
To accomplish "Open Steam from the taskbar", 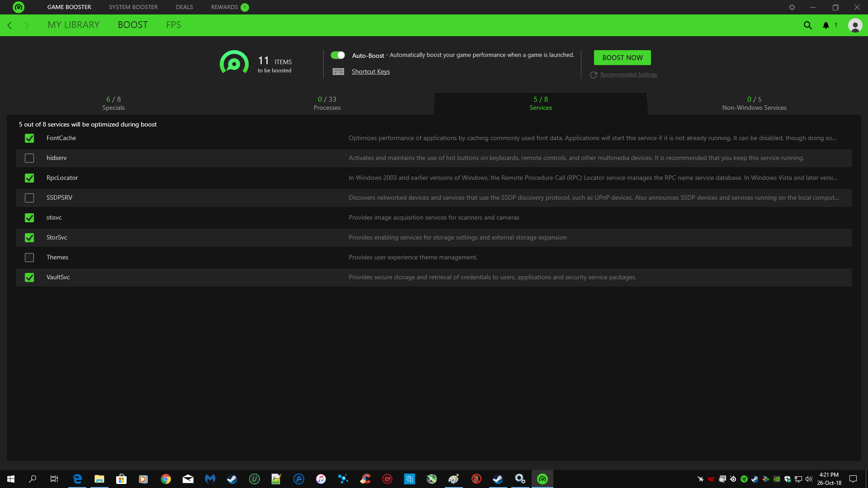I will (232, 479).
